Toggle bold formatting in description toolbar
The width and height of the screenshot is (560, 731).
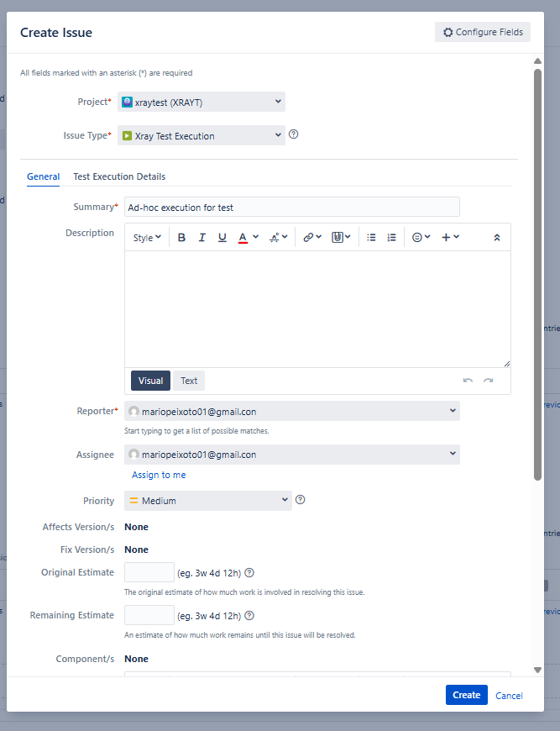181,238
